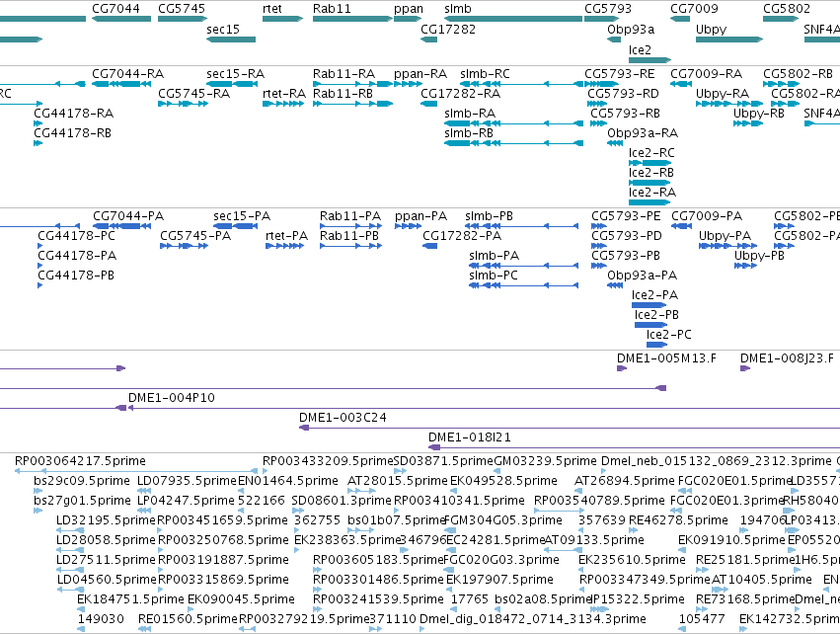Open the CG7044-PA protein feature
Viewport: 840px width, 634px height.
(x=121, y=226)
